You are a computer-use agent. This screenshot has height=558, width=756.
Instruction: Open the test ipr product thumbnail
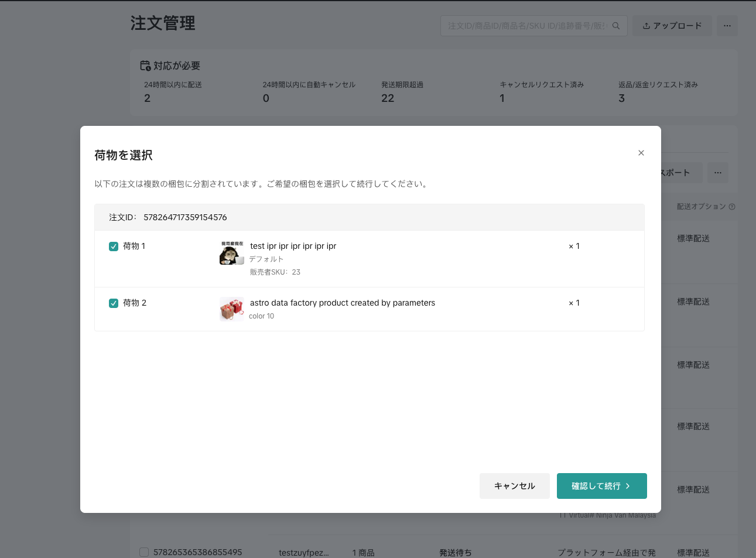pyautogui.click(x=232, y=252)
